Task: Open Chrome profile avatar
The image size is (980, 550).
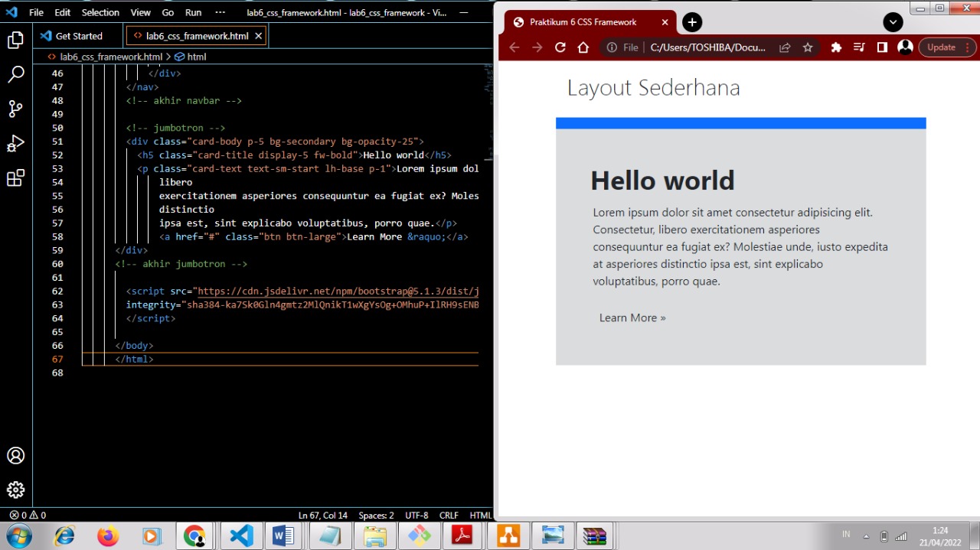Action: pyautogui.click(x=905, y=47)
